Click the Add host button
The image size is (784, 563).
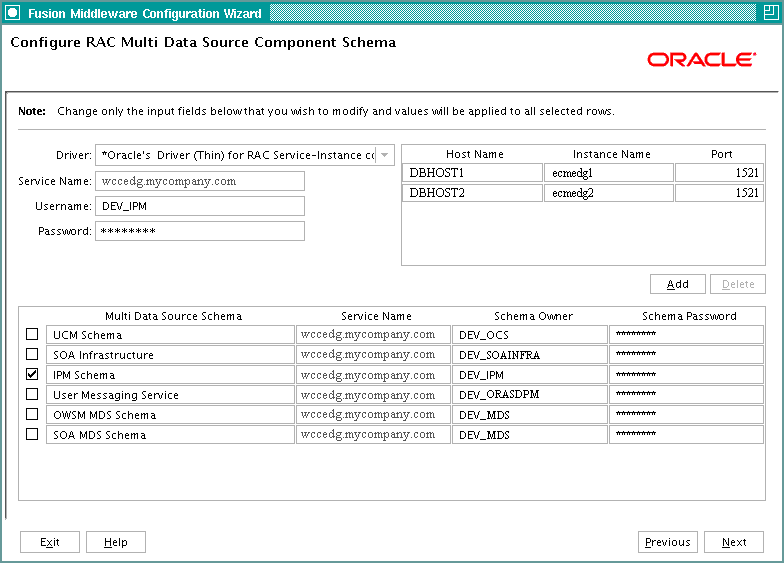tap(678, 284)
